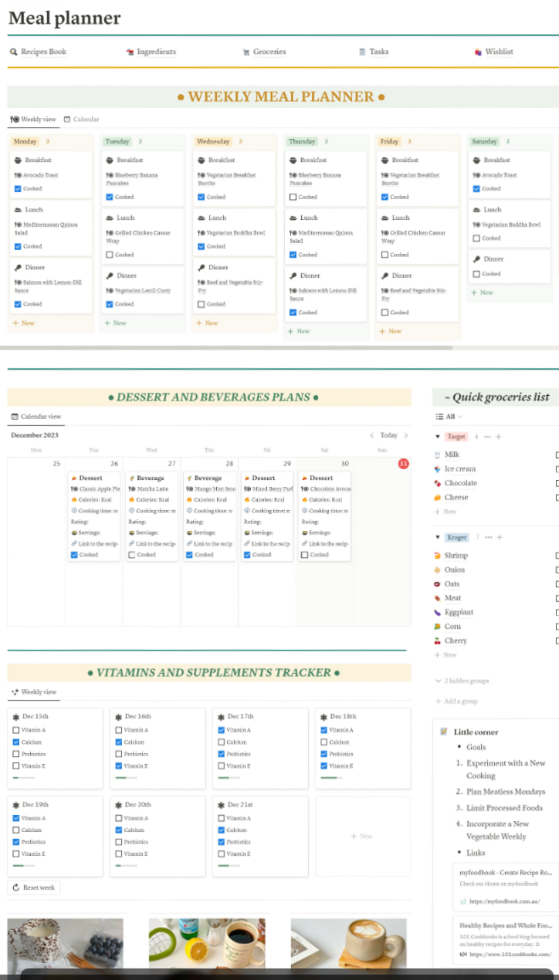Go to next month in dessert calendar
This screenshot has height=980, width=559.
click(407, 435)
